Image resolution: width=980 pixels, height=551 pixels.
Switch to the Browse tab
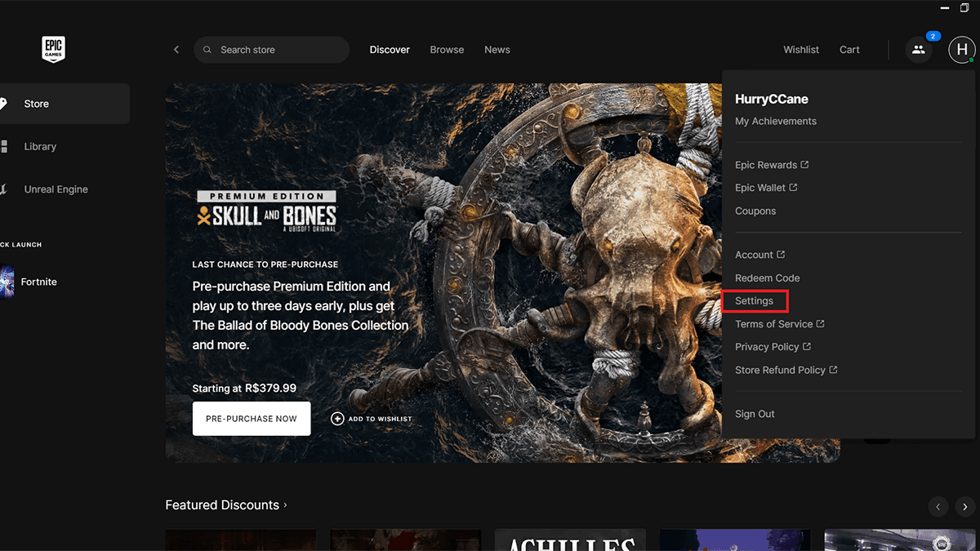click(x=447, y=50)
